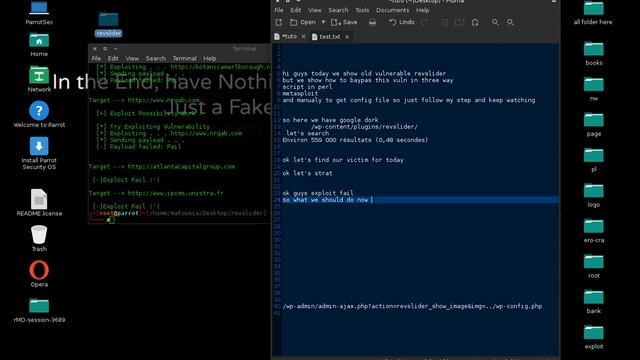Click the 'ok let's strat' line
The width and height of the screenshot is (640, 360).
pyautogui.click(x=307, y=173)
